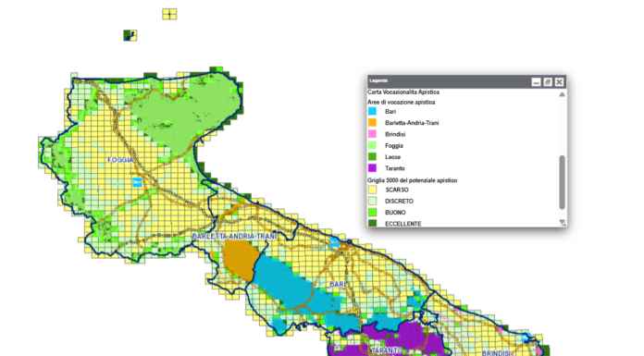Screen dimensions: 644x356
Task: Click the BUONO bright green legend swatch
Action: coord(372,213)
